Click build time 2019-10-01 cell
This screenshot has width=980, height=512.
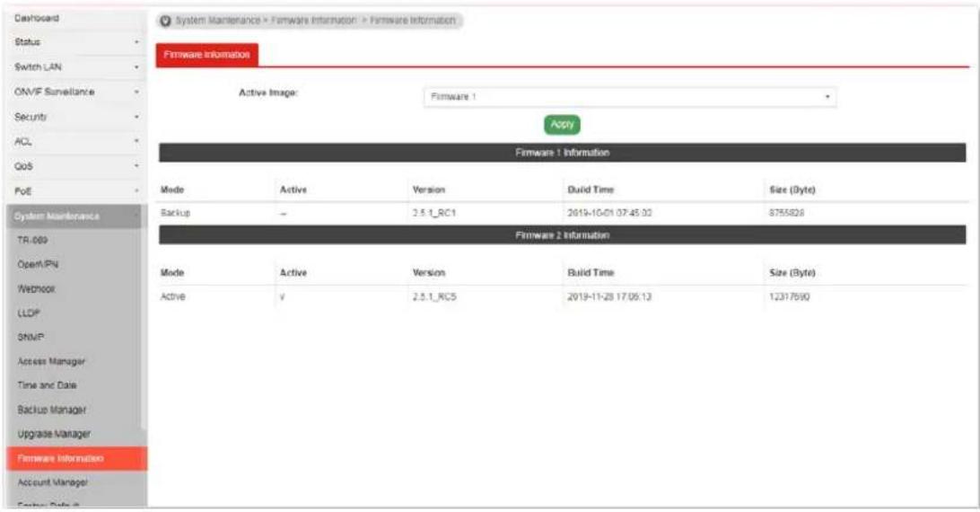tap(609, 214)
